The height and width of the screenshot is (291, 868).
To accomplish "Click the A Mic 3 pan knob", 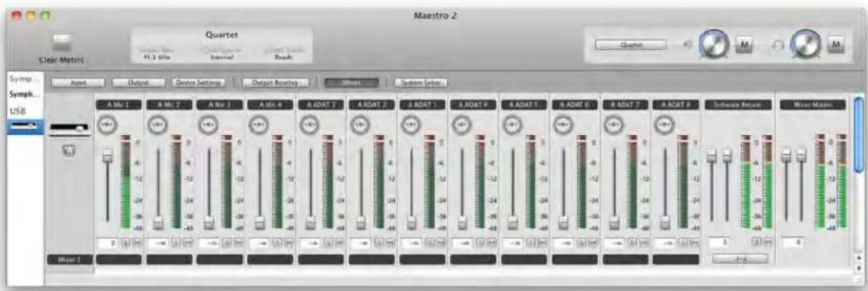I will pos(208,124).
